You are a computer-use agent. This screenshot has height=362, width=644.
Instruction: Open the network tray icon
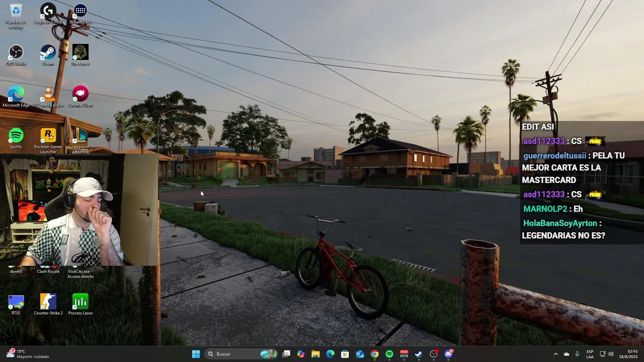[x=602, y=354]
